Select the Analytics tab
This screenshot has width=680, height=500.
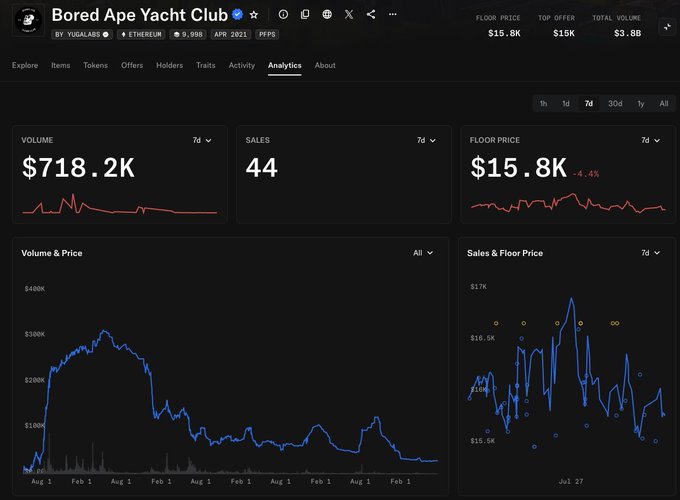(x=284, y=65)
